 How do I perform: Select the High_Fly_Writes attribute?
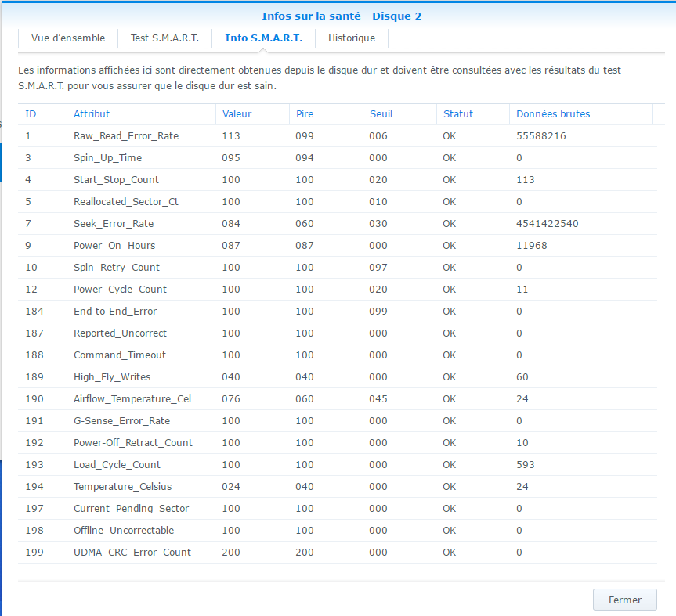tap(112, 377)
